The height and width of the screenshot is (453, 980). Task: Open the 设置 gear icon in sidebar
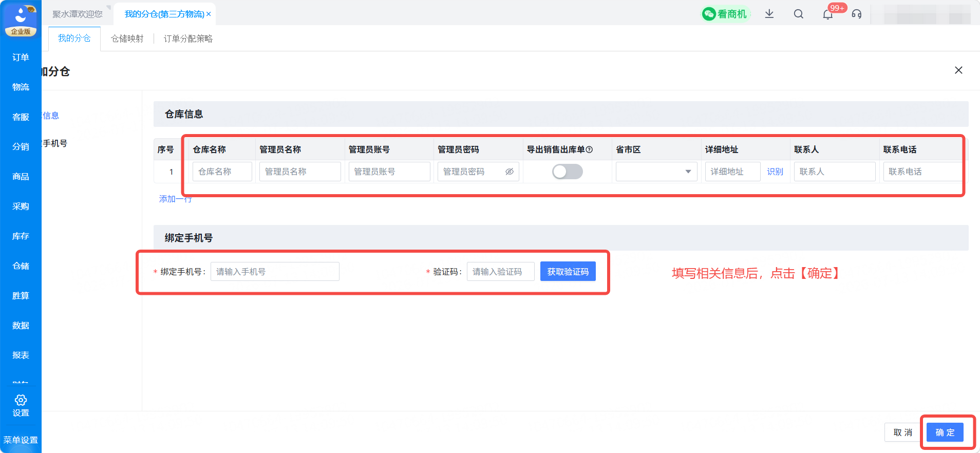21,400
